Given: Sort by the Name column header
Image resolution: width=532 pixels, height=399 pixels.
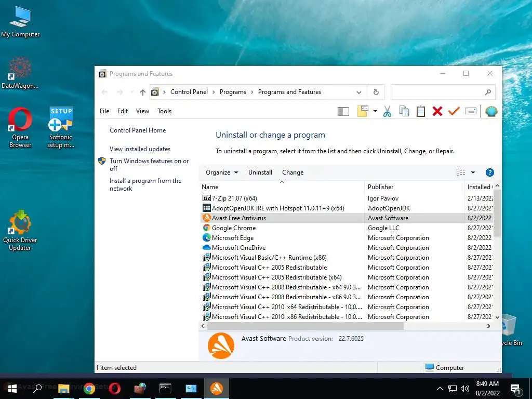Looking at the screenshot, I should (282, 187).
